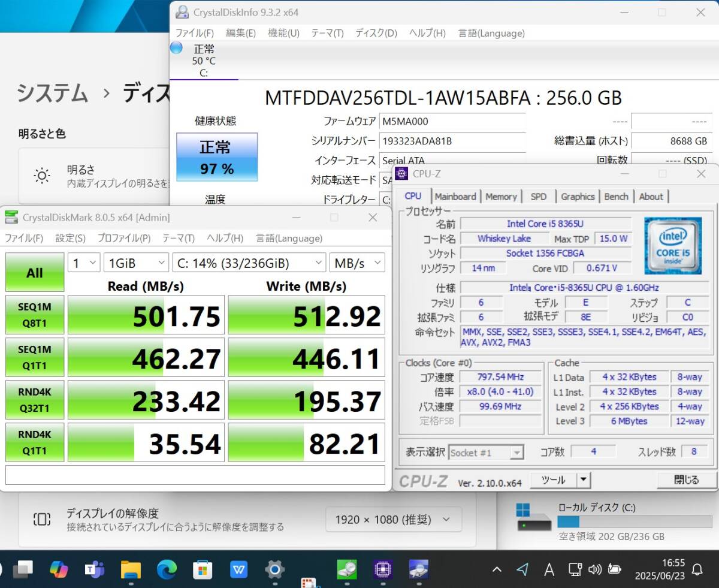The image size is (719, 588).
Task: Click the CPU-Z title bar app icon
Action: tap(402, 174)
